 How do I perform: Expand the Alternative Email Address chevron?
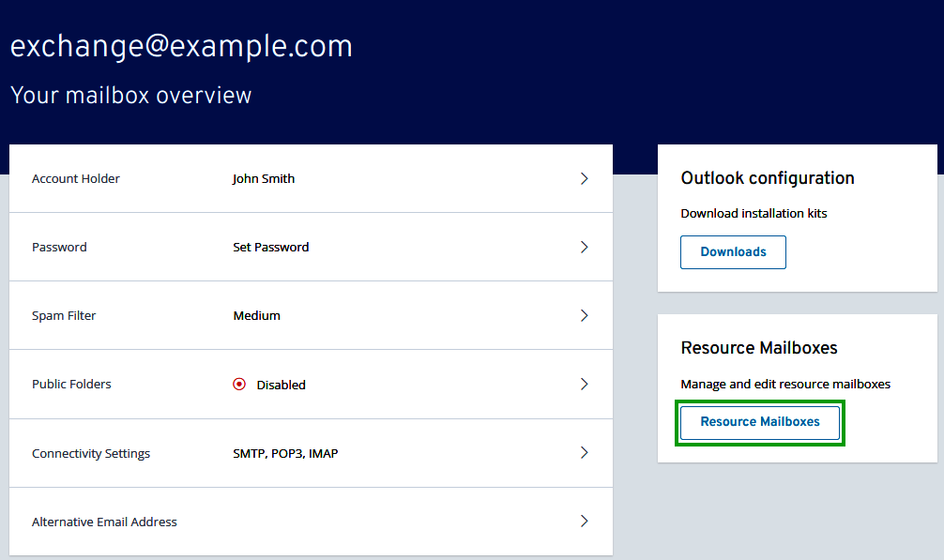click(x=584, y=521)
